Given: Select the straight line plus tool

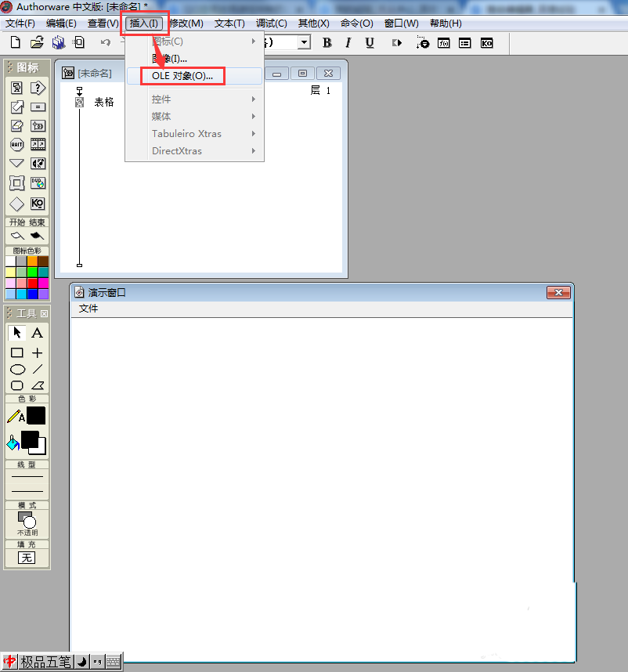Looking at the screenshot, I should (x=38, y=352).
